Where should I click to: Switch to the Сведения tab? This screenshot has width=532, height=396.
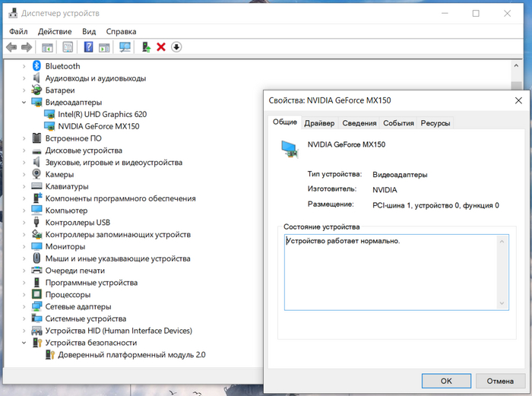[359, 123]
